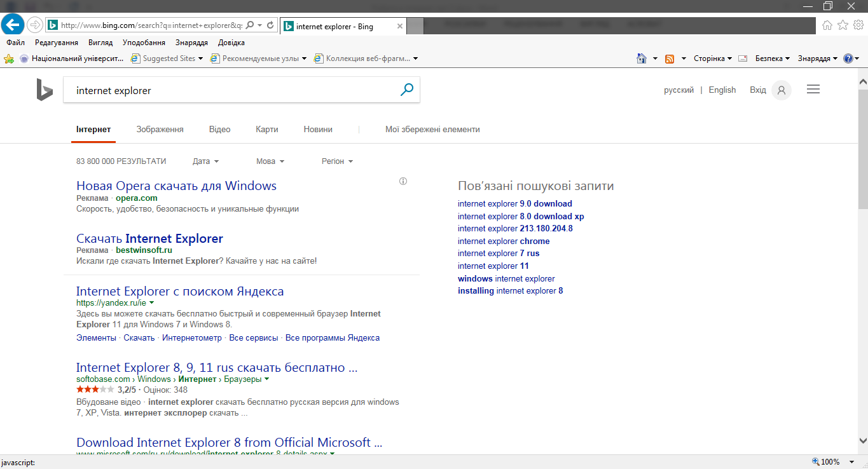The image size is (868, 469).
Task: Click the ad info circle icon
Action: click(403, 181)
